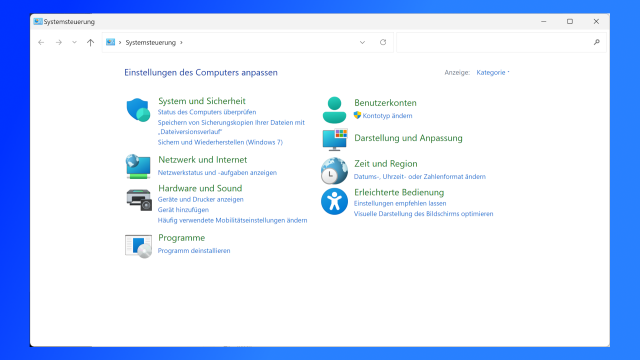Open the Hardware und Sound printer icon
Viewport: 640px width, 360px height.
coord(139,200)
